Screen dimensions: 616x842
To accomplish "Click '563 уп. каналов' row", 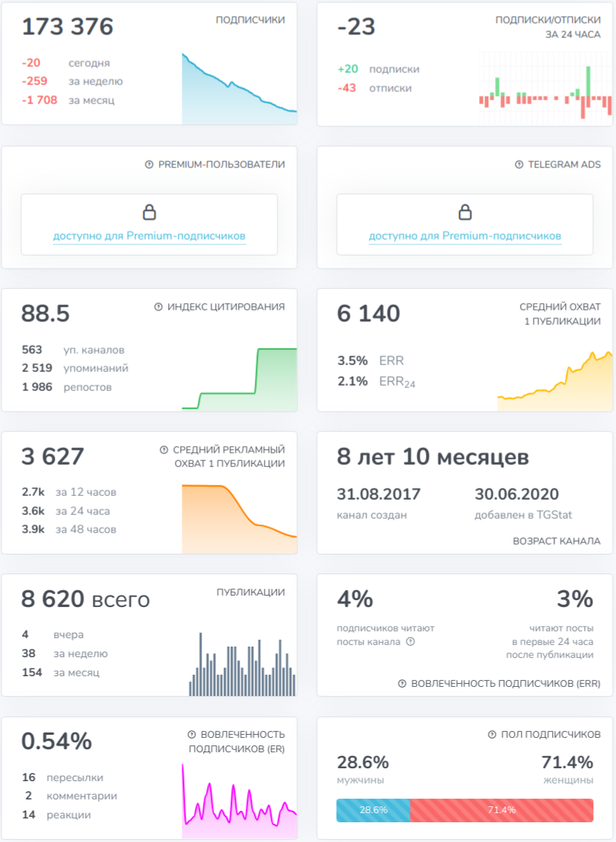I will coord(73,350).
